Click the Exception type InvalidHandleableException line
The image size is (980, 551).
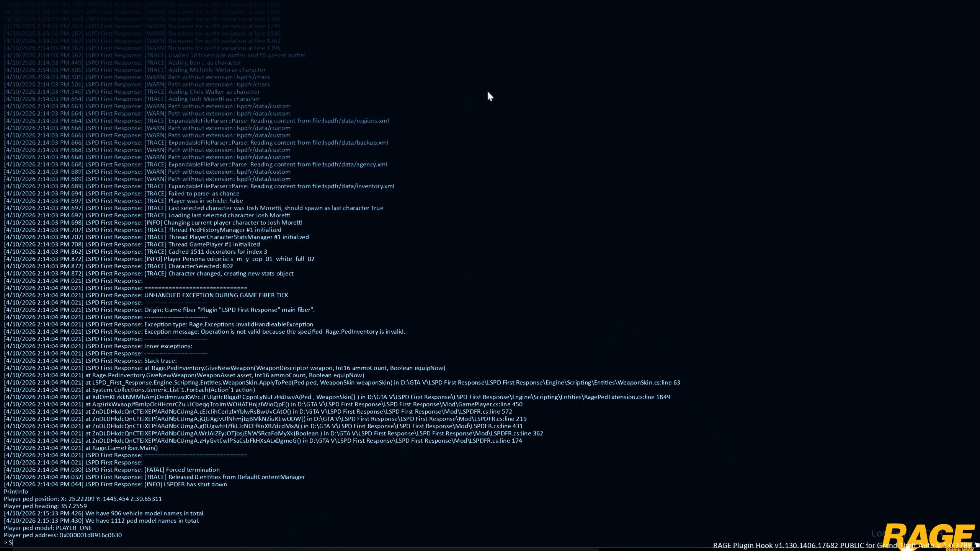coord(229,324)
